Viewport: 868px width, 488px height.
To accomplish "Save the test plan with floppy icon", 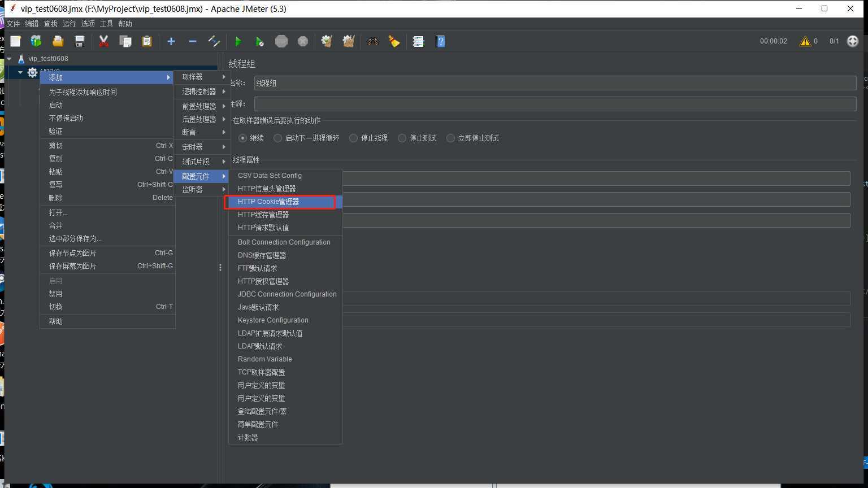I will coord(80,41).
